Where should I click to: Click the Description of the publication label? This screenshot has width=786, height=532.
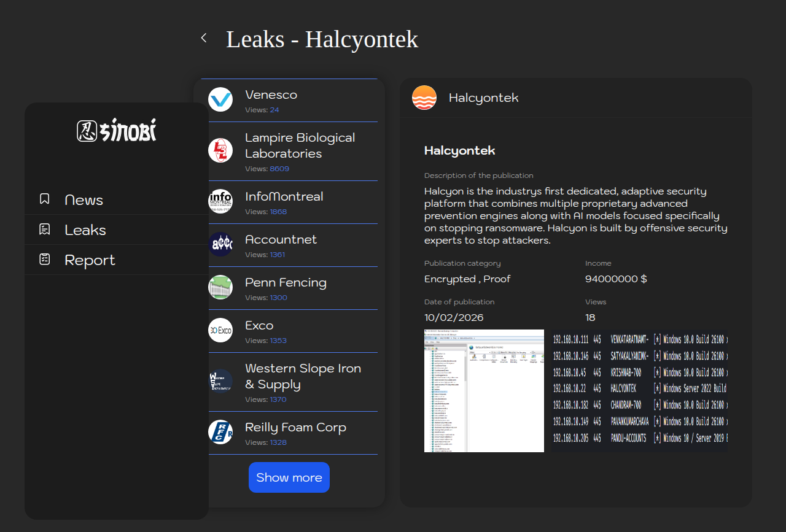pyautogui.click(x=479, y=175)
